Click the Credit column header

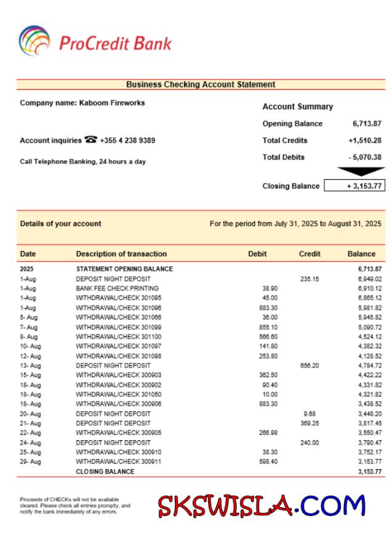(x=310, y=254)
